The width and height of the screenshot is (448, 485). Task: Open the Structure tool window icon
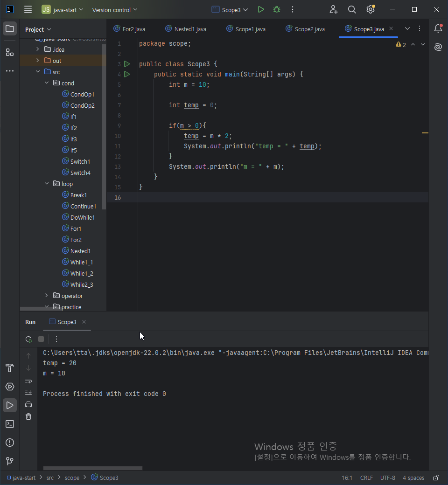10,52
